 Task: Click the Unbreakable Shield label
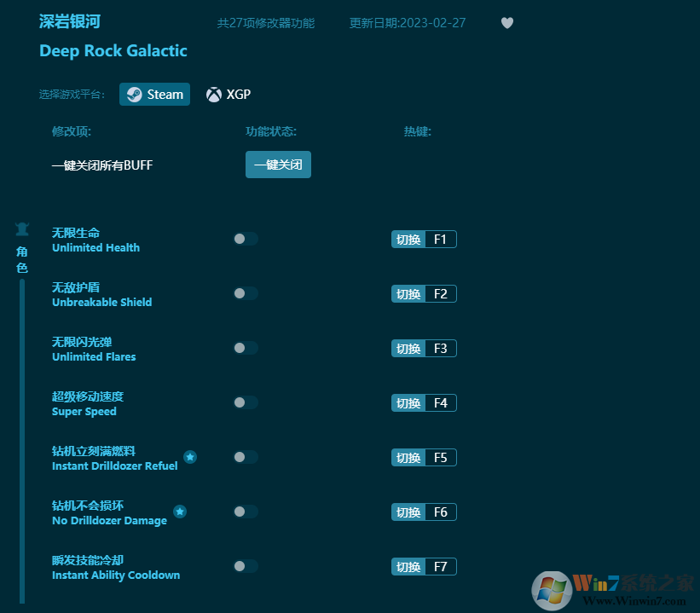coord(101,303)
